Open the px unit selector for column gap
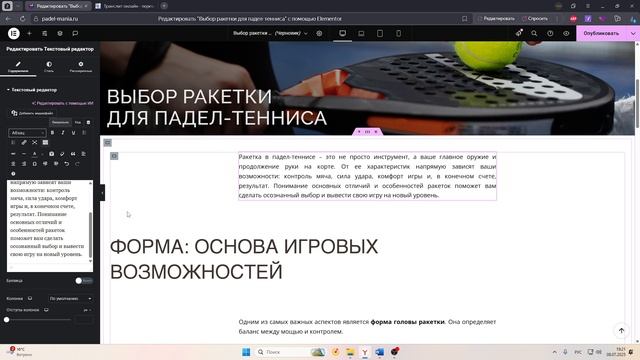 [87, 310]
